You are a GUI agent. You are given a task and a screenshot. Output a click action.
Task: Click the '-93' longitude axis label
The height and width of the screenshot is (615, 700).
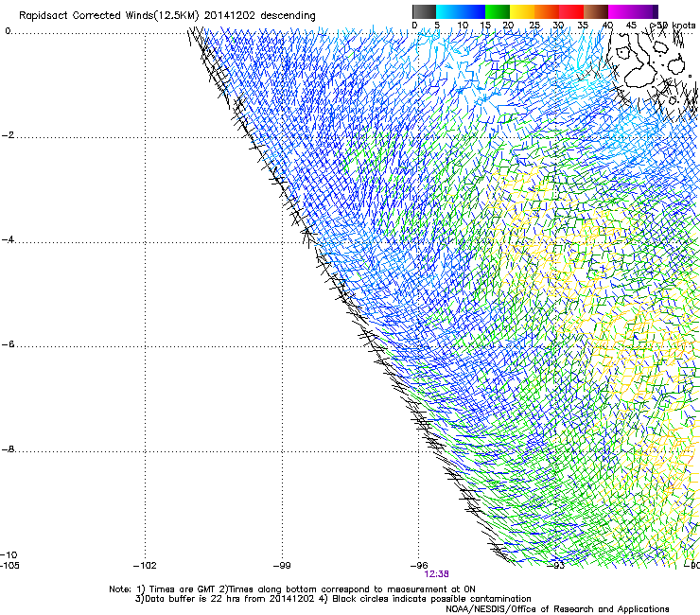pyautogui.click(x=556, y=566)
